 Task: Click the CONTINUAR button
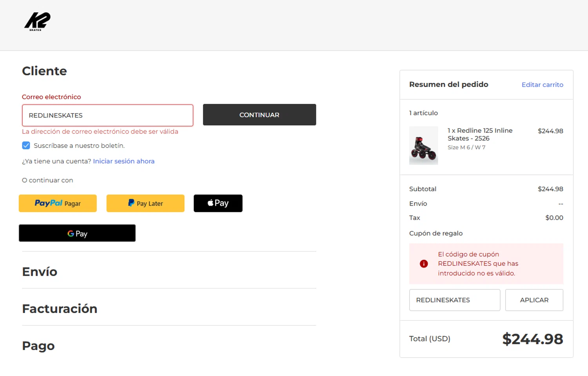(259, 115)
